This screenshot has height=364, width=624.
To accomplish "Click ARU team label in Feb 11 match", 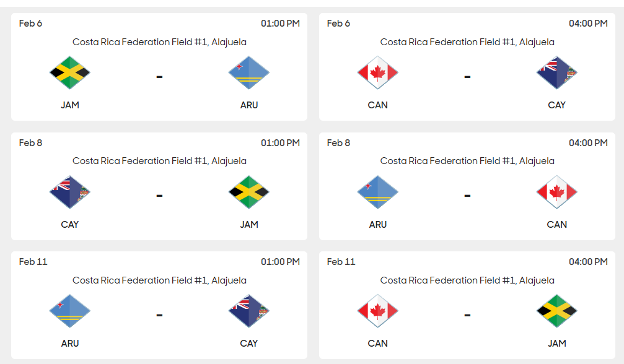I will click(70, 344).
